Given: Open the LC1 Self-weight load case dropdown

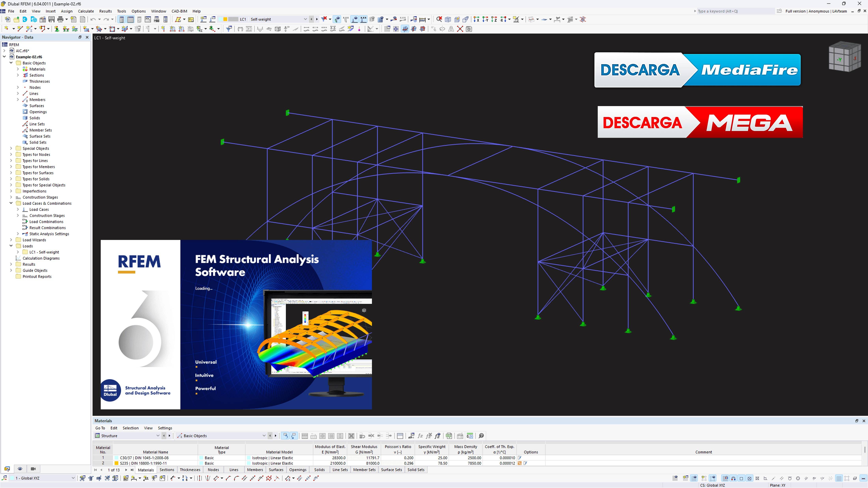Looking at the screenshot, I should pos(305,19).
